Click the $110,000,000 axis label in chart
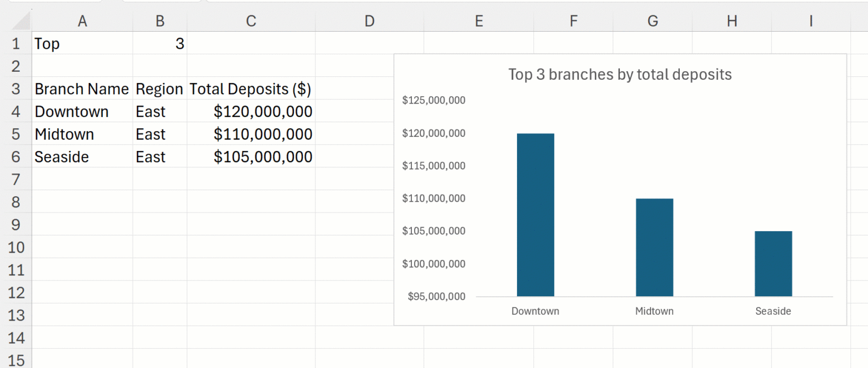 click(x=434, y=198)
